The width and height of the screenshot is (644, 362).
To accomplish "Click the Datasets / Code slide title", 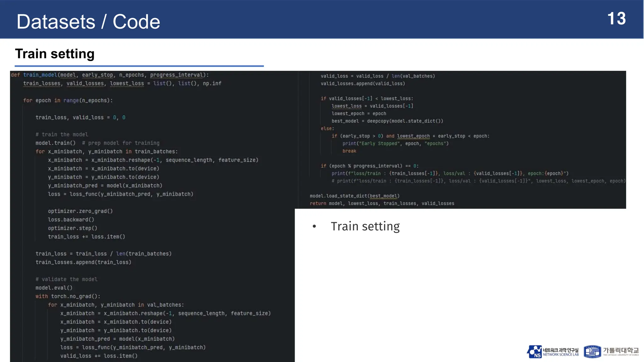I will (88, 22).
